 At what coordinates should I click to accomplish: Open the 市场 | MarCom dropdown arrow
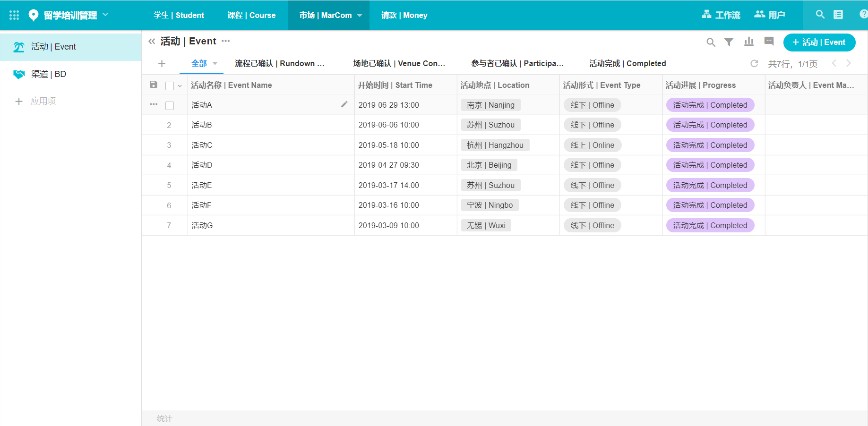pyautogui.click(x=360, y=16)
